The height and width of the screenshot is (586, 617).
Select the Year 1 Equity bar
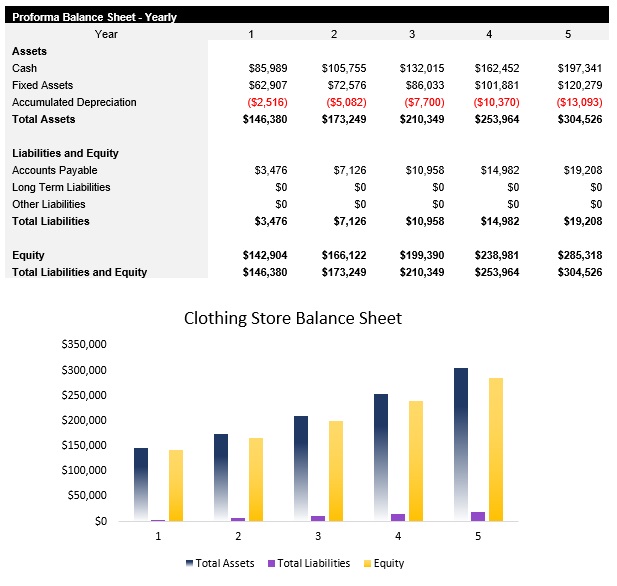(x=176, y=486)
